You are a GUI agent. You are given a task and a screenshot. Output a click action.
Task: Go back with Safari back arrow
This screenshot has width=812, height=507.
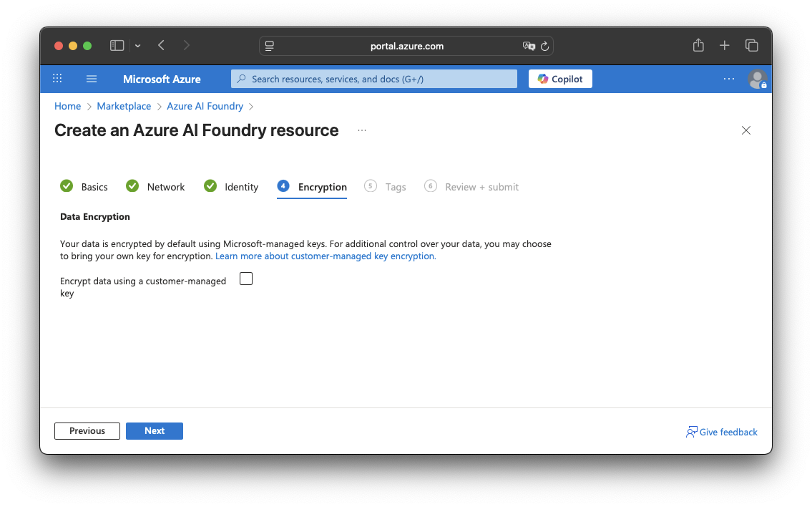(162, 46)
